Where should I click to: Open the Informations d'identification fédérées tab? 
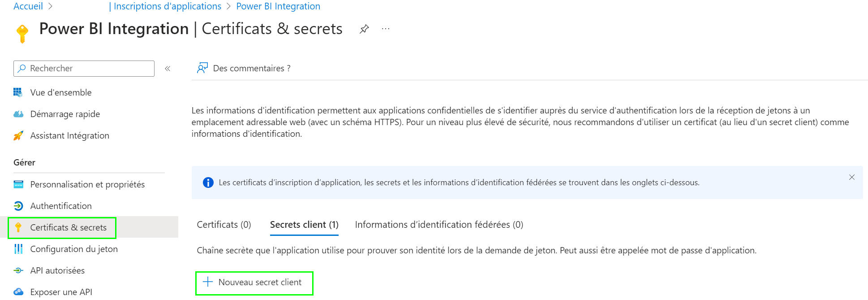pos(439,224)
